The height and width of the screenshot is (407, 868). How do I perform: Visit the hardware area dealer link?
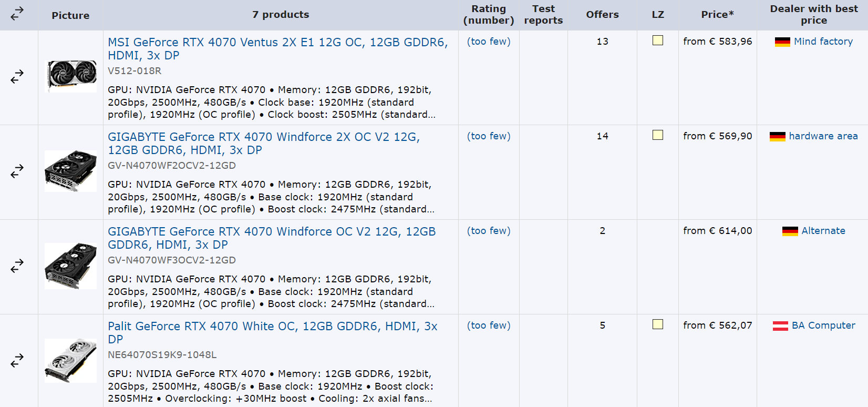pyautogui.click(x=823, y=136)
